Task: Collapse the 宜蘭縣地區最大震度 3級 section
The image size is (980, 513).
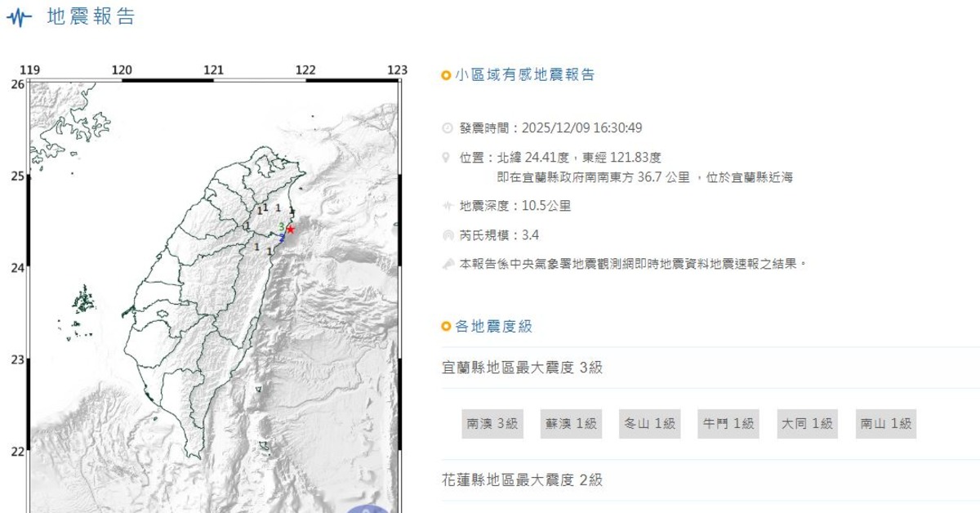Action: click(523, 368)
